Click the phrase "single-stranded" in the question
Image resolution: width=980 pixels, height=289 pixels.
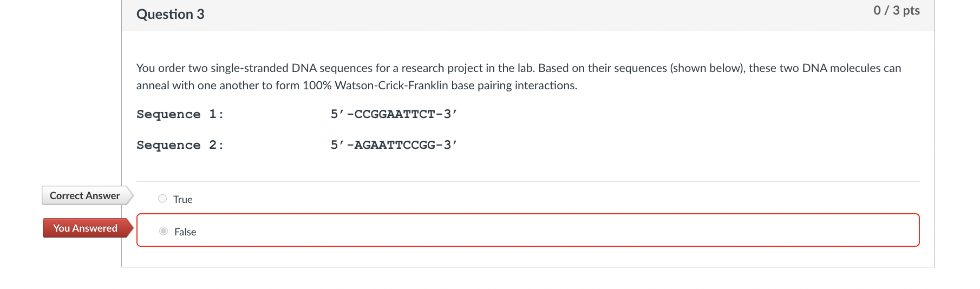click(x=249, y=68)
